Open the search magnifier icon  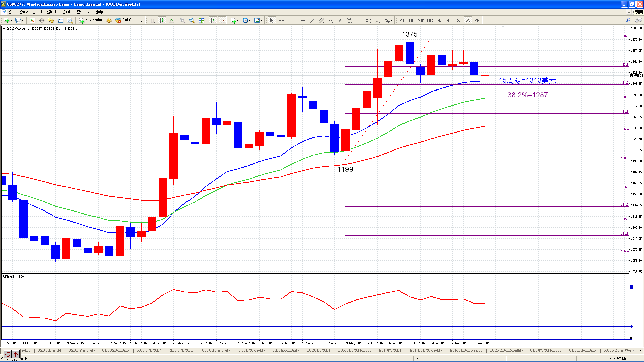[628, 20]
